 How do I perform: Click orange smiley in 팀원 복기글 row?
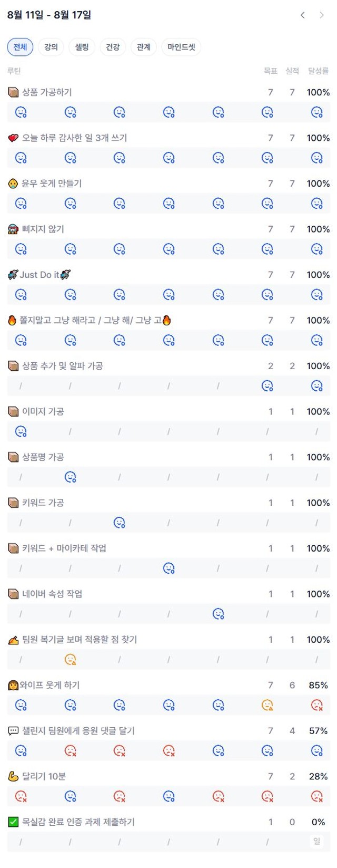(x=70, y=659)
